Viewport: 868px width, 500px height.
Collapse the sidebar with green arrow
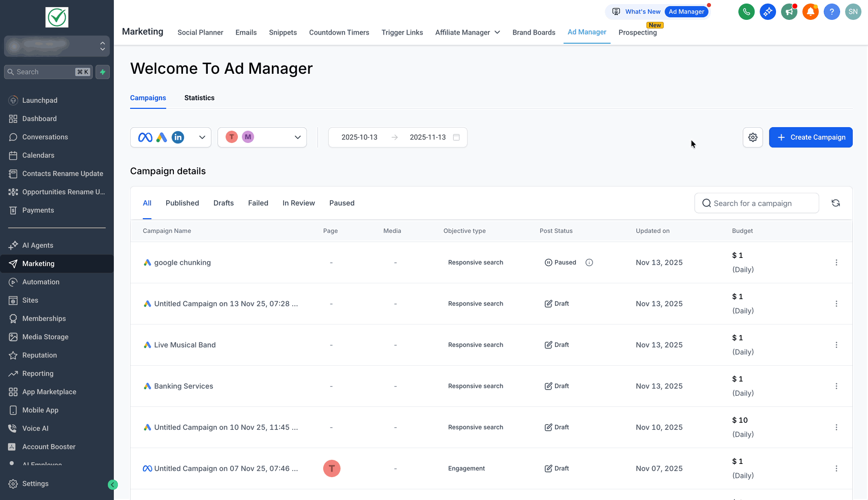(x=113, y=485)
